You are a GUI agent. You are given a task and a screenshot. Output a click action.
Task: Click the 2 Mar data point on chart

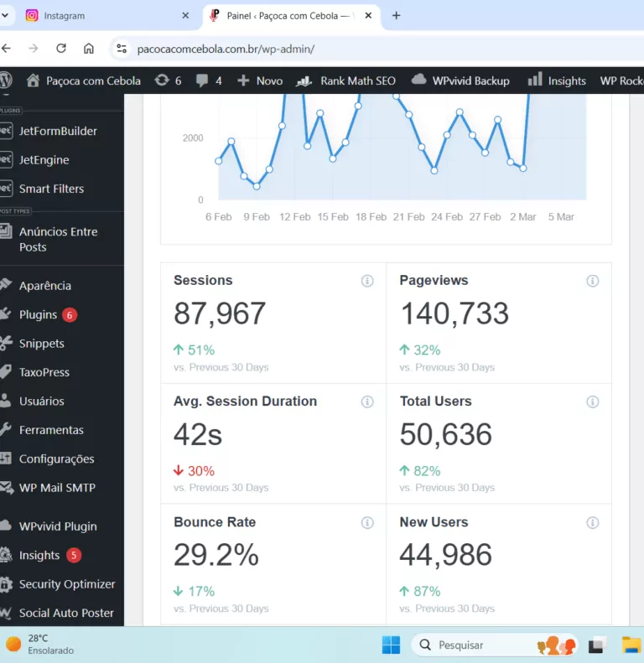click(523, 168)
